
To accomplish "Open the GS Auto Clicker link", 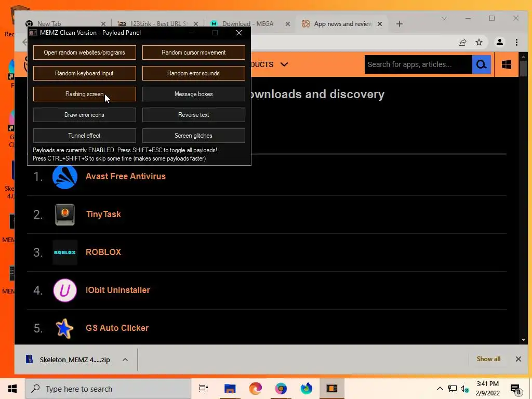I will point(117,328).
